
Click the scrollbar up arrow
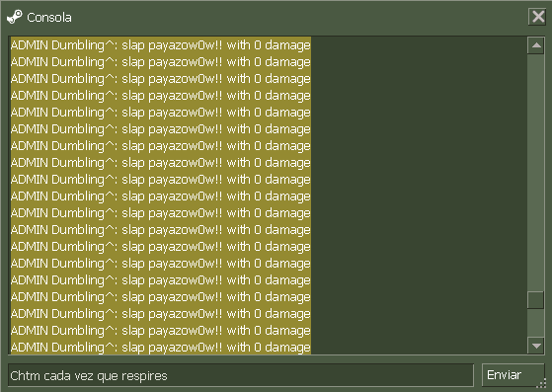pyautogui.click(x=536, y=45)
